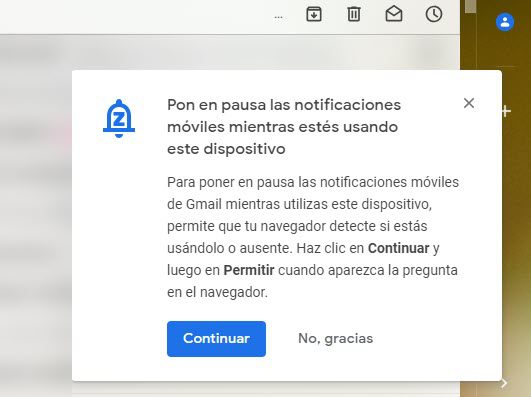Click the Delete trash icon

click(x=354, y=14)
